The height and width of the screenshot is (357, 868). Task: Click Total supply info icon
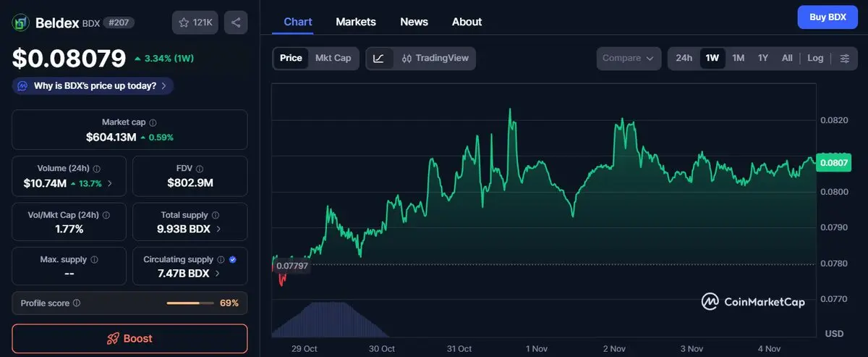click(x=216, y=216)
